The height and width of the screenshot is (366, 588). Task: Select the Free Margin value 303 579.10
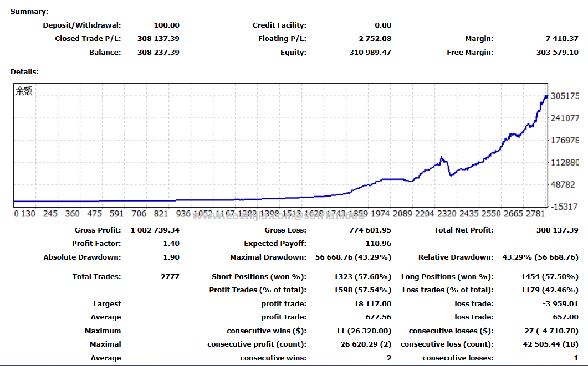coord(558,53)
